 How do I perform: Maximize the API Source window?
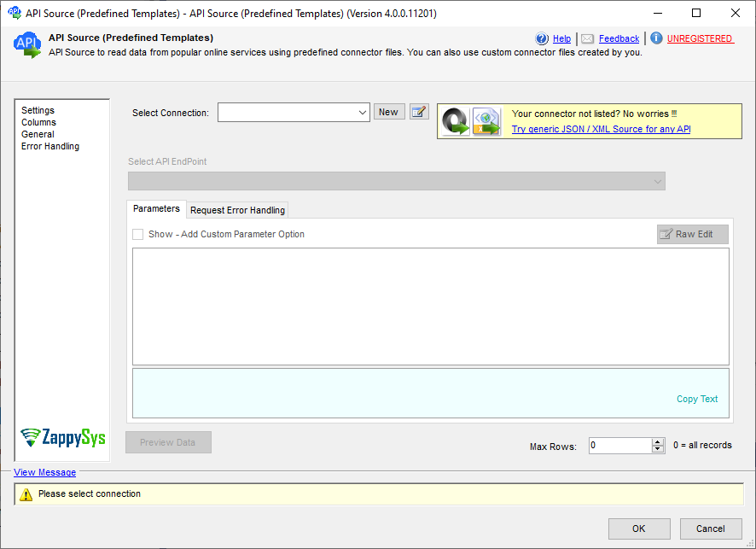(696, 13)
